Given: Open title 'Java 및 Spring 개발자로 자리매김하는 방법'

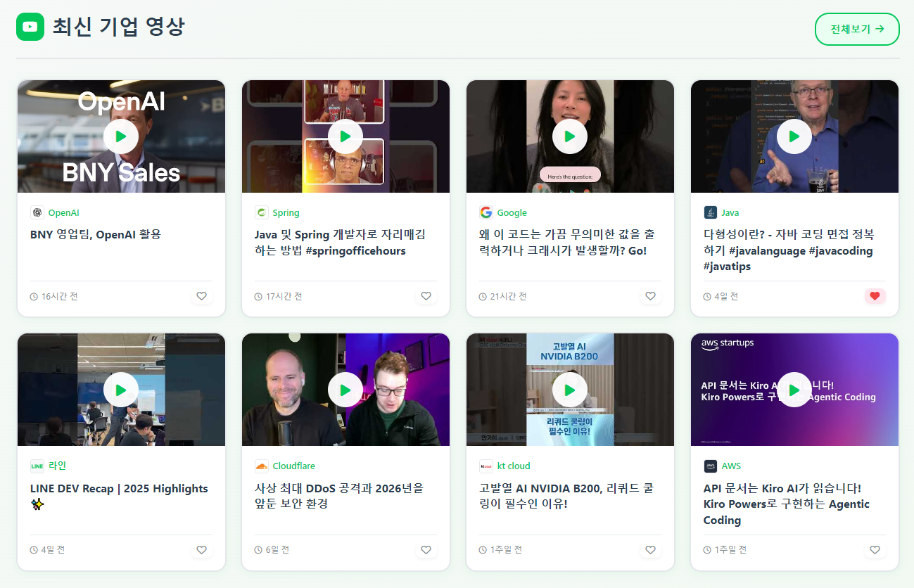Looking at the screenshot, I should (340, 243).
